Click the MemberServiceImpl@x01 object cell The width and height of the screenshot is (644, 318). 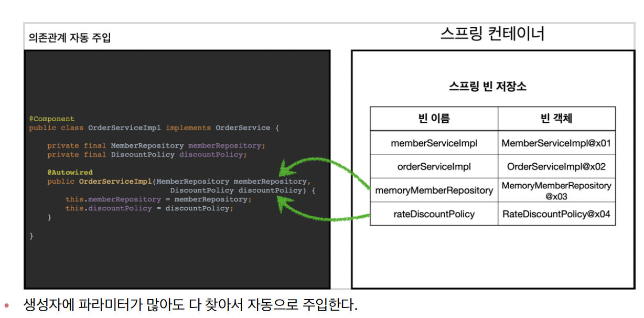[x=556, y=143]
